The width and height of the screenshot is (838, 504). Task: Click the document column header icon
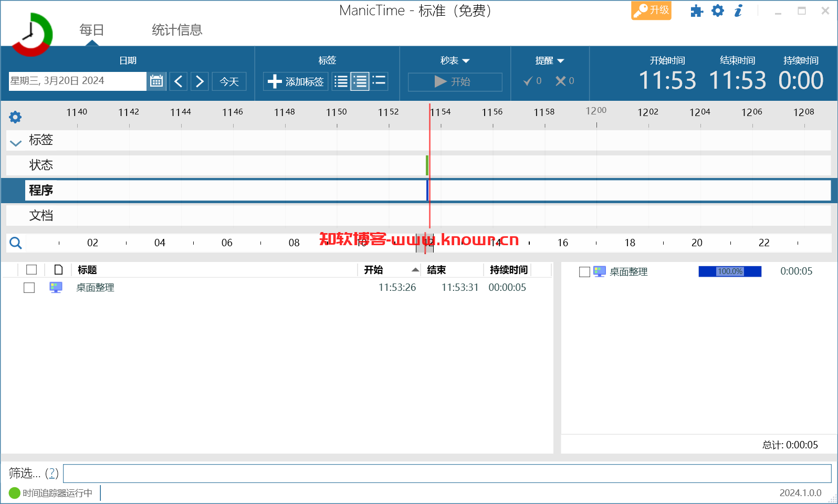pyautogui.click(x=58, y=270)
